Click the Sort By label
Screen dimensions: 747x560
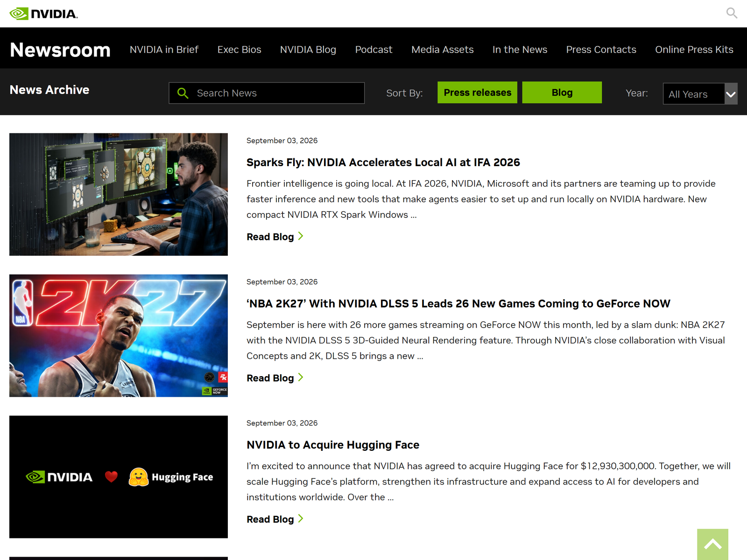404,93
